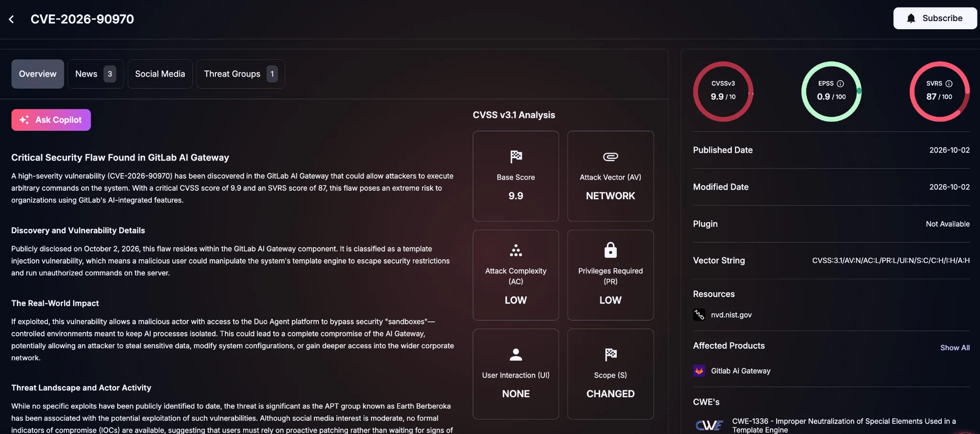This screenshot has height=434, width=980.
Task: Select the LOW value under Attack Complexity
Action: click(516, 300)
